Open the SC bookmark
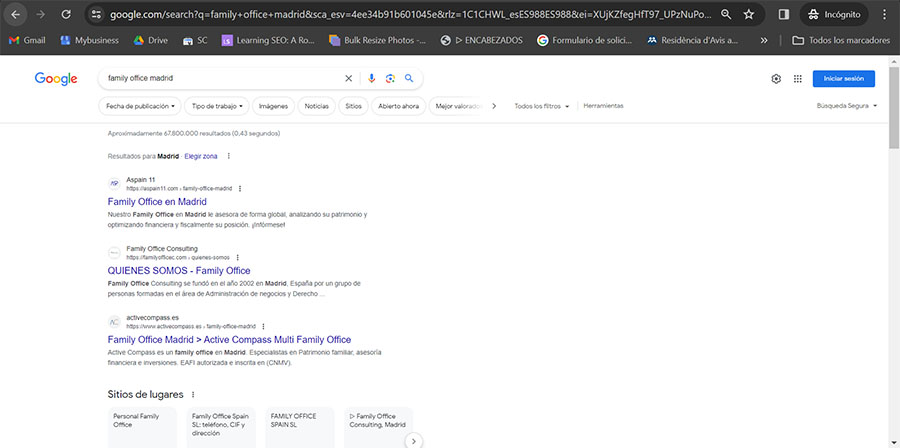The width and height of the screenshot is (900, 448). [x=195, y=41]
